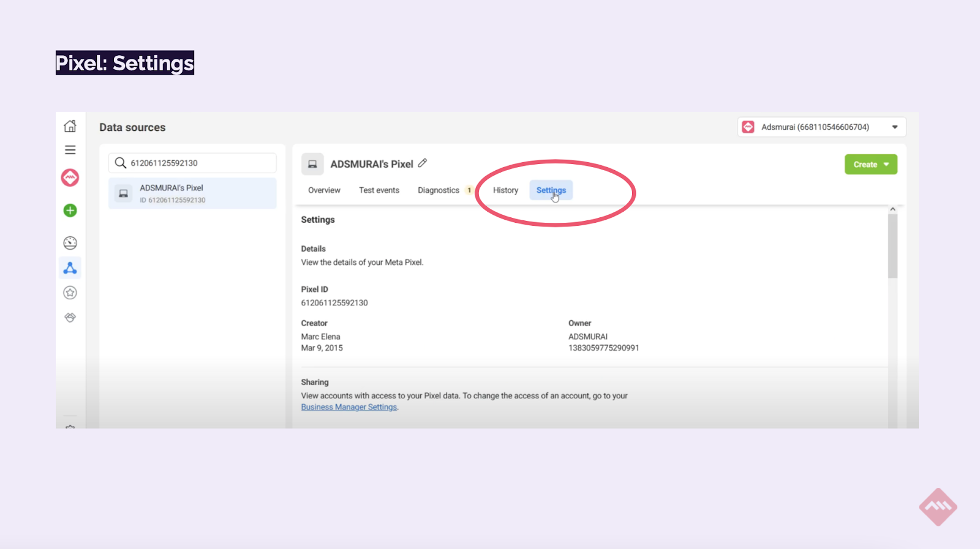Click the Pixel ID value 612061125592130
The height and width of the screenshot is (549, 980).
334,303
